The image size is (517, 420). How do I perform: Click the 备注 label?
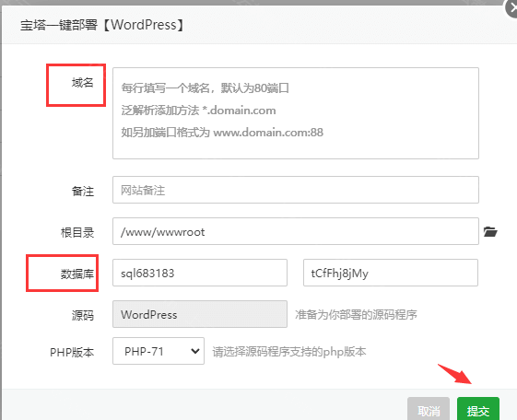[x=83, y=191]
